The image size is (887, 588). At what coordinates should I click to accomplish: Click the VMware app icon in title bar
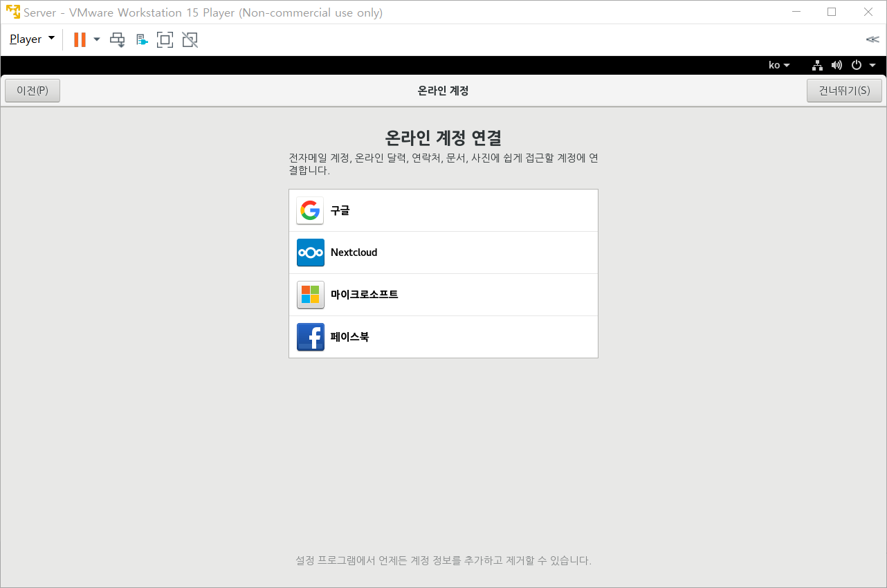(12, 12)
